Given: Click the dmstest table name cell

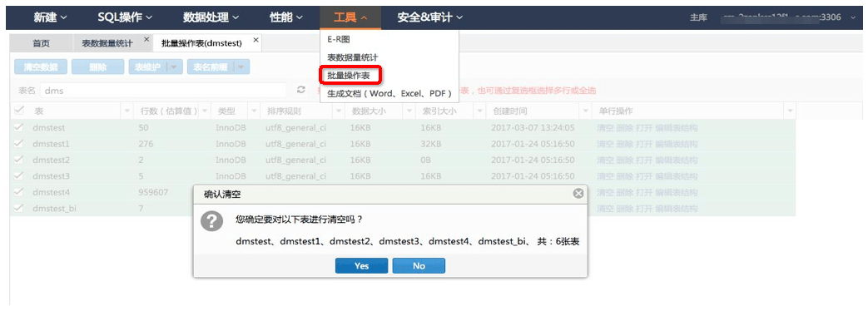Looking at the screenshot, I should [x=49, y=128].
